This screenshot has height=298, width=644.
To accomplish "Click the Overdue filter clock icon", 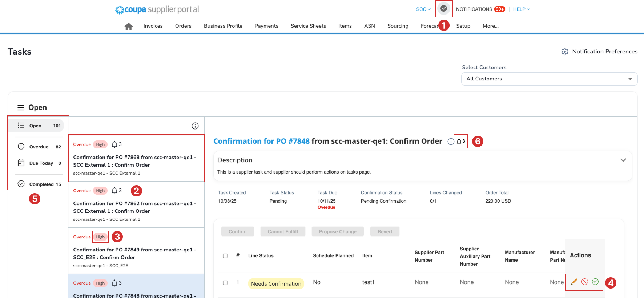I will click(21, 146).
